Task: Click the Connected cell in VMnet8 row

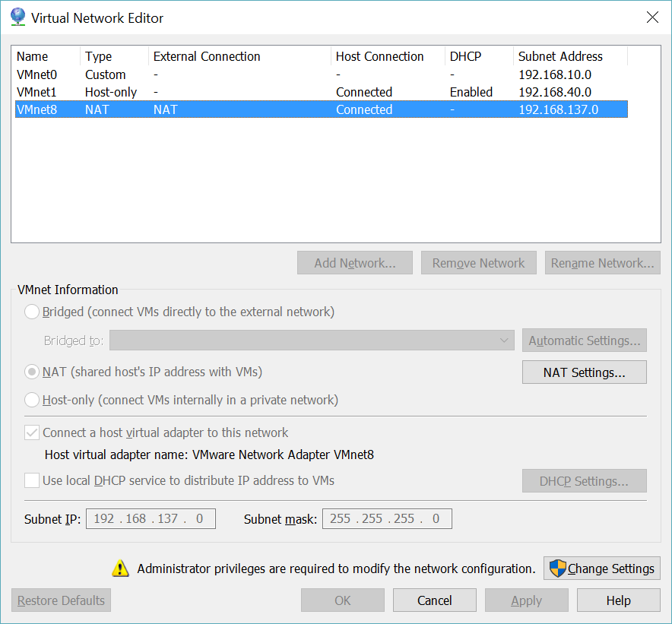Action: tap(364, 109)
